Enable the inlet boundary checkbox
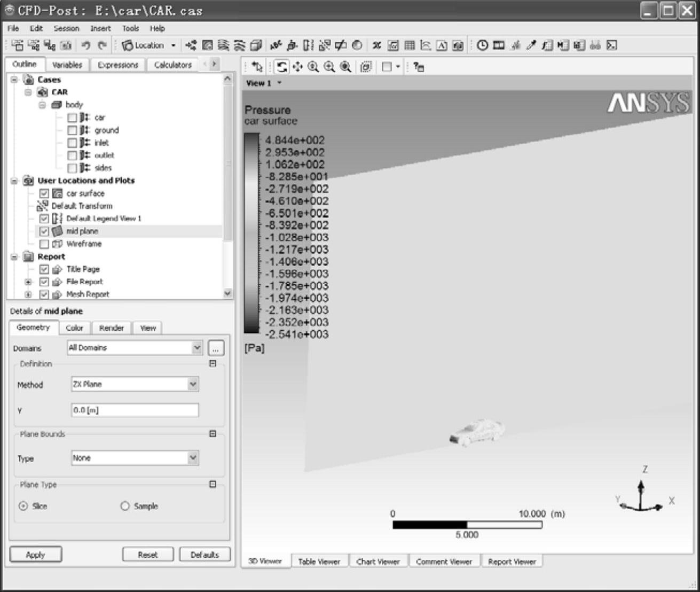This screenshot has height=592, width=700. pos(72,143)
